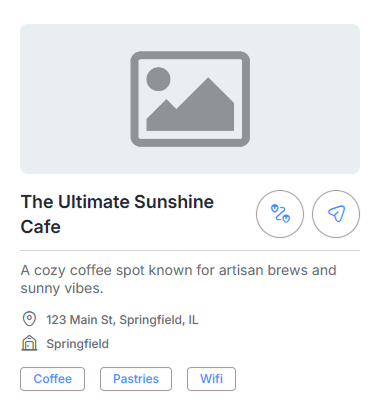Click the map pin location icon

click(29, 319)
